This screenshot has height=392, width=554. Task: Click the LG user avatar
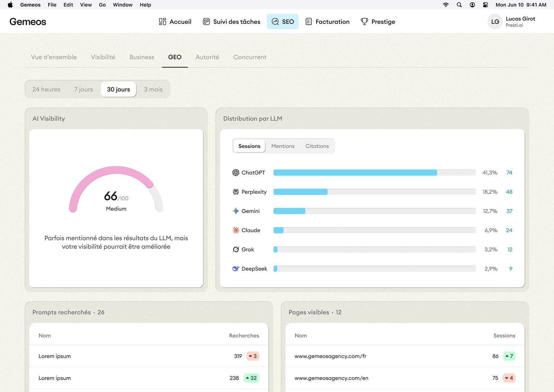click(495, 22)
